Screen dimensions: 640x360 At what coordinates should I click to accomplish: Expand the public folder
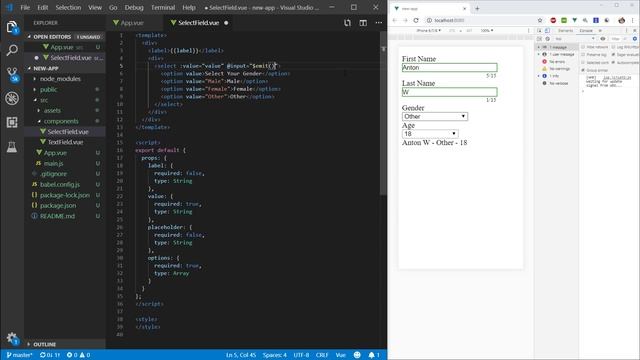[x=48, y=89]
